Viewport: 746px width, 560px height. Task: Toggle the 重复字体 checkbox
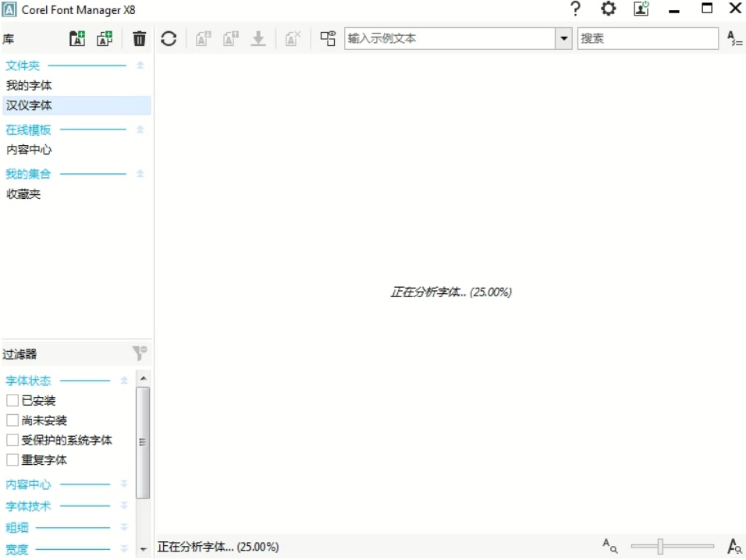[12, 460]
